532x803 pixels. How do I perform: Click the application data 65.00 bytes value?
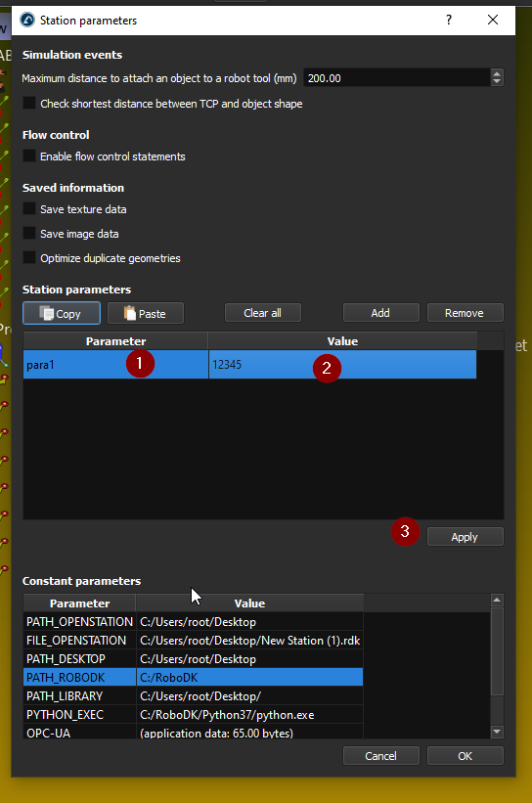tap(249, 732)
